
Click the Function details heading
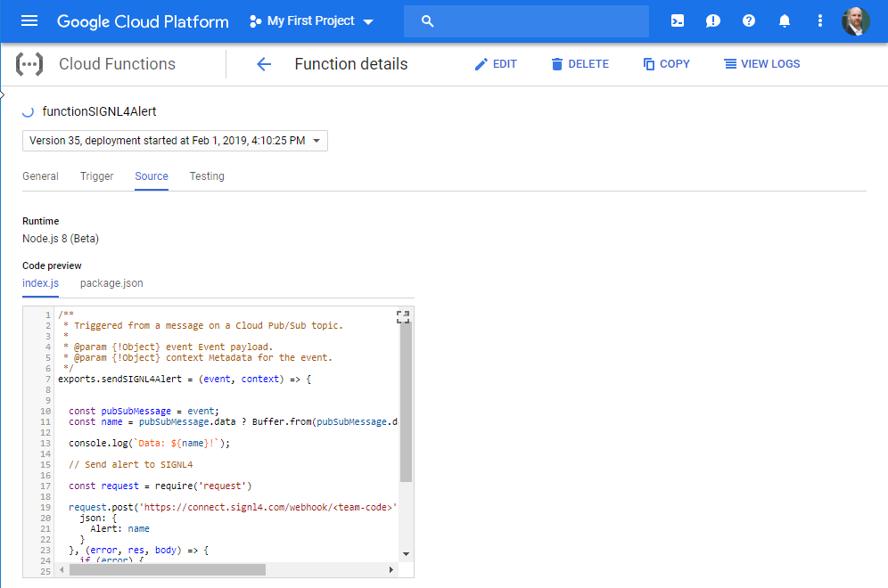coord(351,64)
